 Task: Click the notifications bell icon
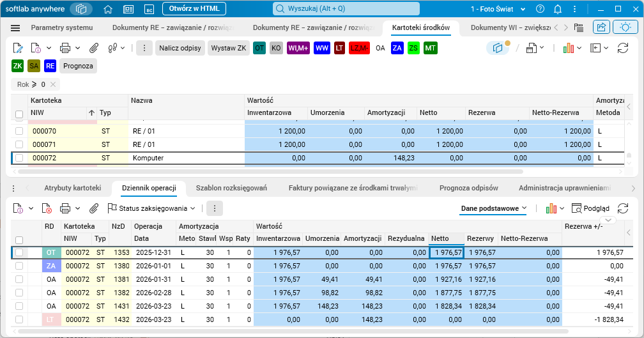click(x=557, y=9)
